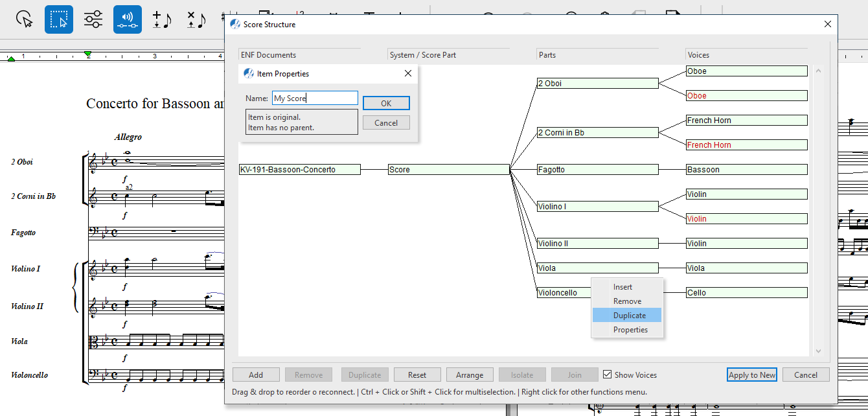Screen dimensions: 868x416
Task: Open the mixer sliders settings icon
Action: click(x=93, y=19)
